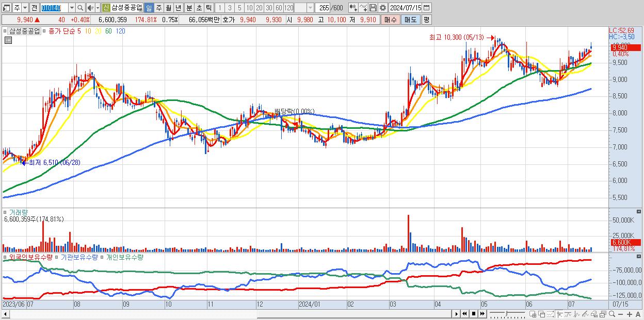Click the 265 bar count field
Image resolution: width=644 pixels, height=320 pixels.
[323, 8]
